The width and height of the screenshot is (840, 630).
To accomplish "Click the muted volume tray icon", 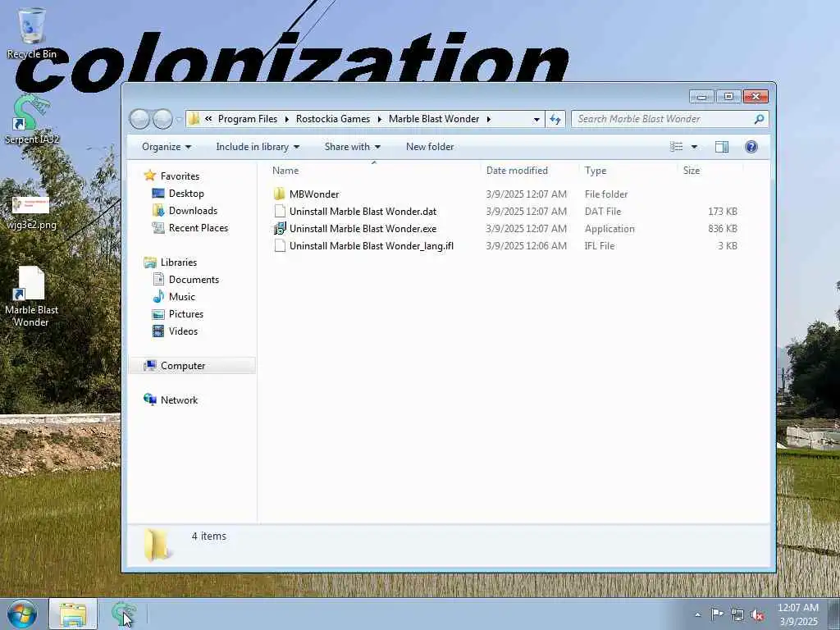I will 757,615.
